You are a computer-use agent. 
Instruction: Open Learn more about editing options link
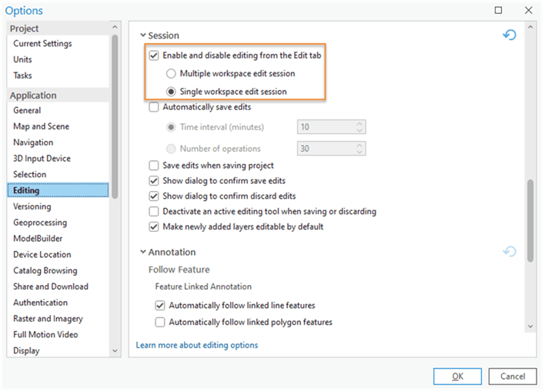point(197,345)
